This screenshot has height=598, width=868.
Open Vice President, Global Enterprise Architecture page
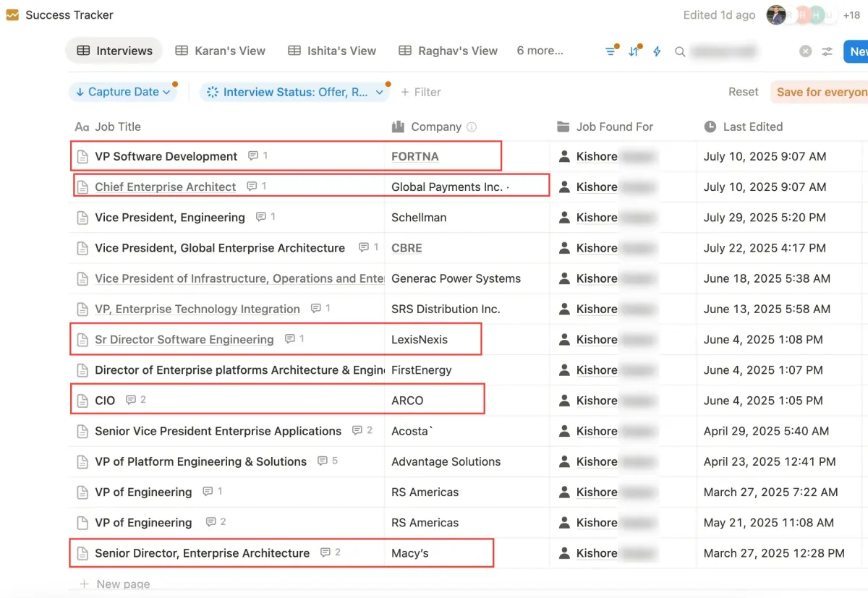pyautogui.click(x=220, y=247)
